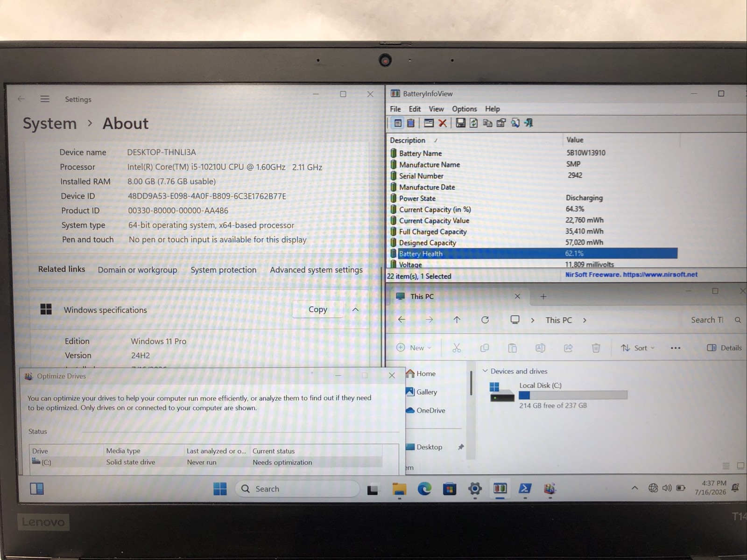Click the Cut scissors icon in Explorer
Screen dimensions: 747x560
tap(457, 348)
